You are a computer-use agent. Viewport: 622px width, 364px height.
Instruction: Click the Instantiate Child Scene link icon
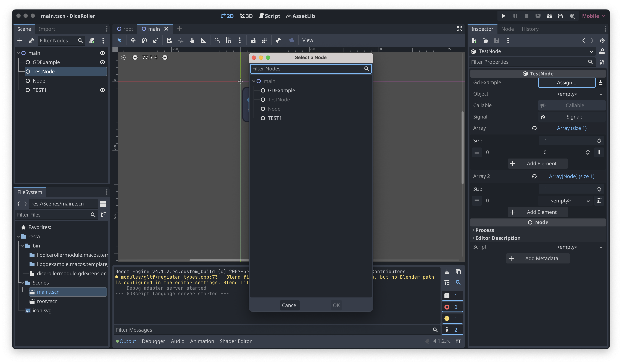click(x=31, y=40)
